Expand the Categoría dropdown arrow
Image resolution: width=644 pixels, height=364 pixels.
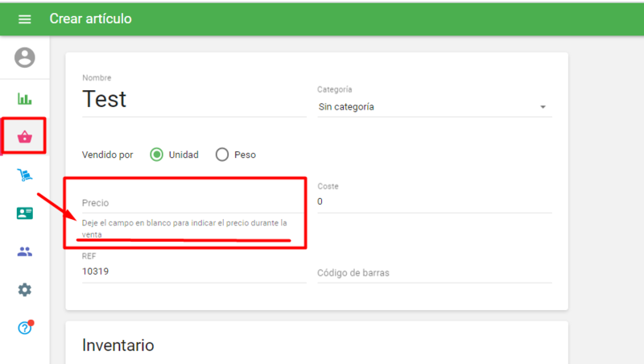[543, 107]
